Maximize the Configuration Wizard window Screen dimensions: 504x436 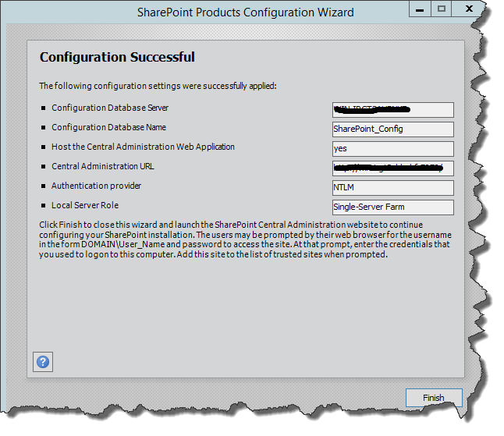point(442,9)
